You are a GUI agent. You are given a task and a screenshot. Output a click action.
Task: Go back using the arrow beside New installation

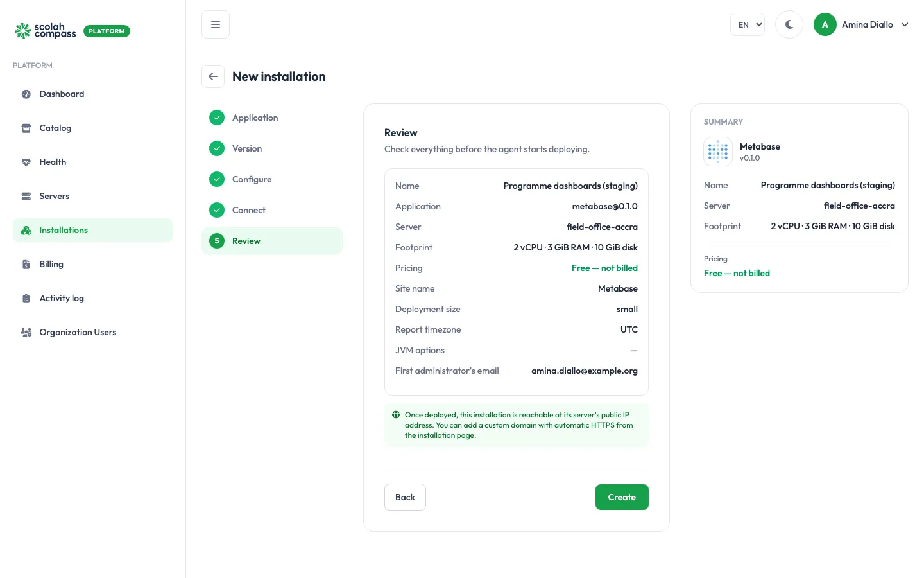coord(213,76)
